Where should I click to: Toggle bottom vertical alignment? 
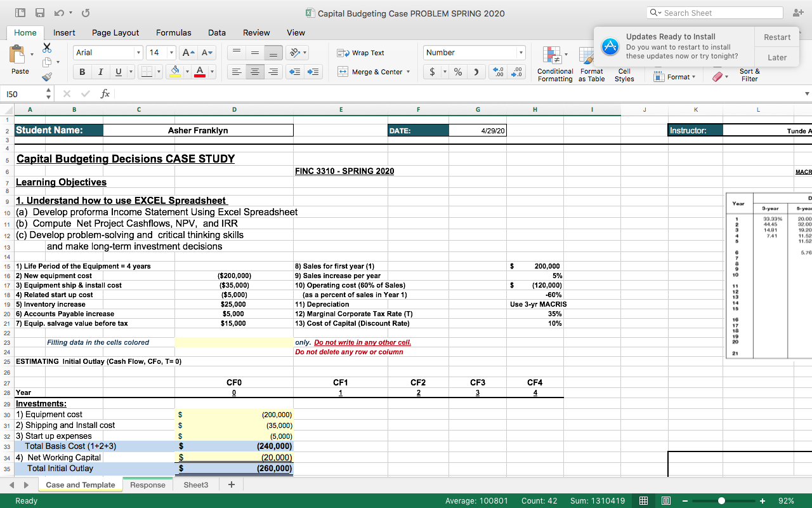274,53
